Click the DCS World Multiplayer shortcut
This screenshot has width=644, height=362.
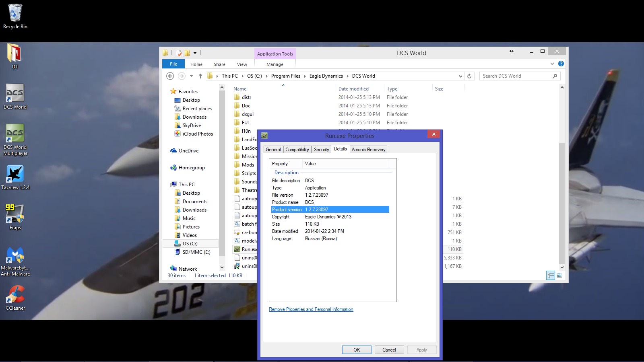coord(15,140)
